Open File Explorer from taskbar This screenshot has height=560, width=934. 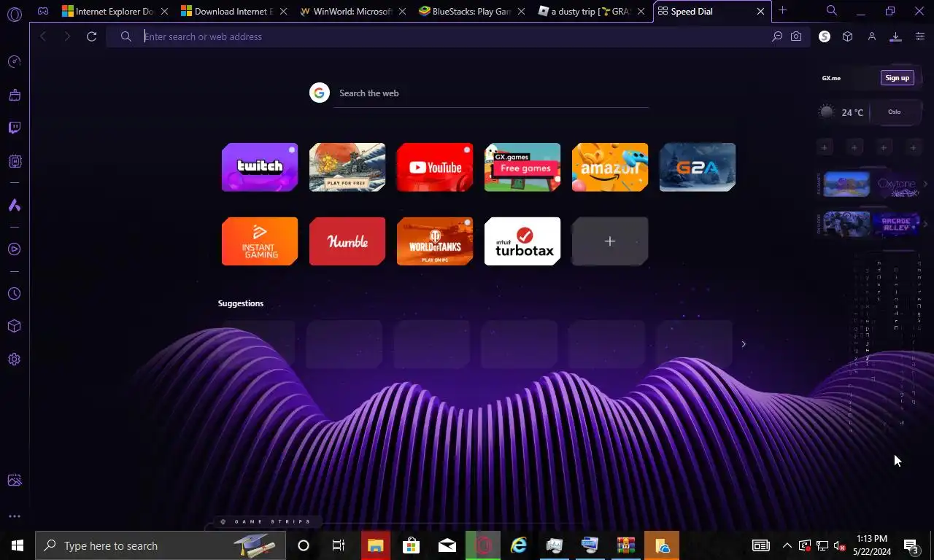(x=375, y=545)
